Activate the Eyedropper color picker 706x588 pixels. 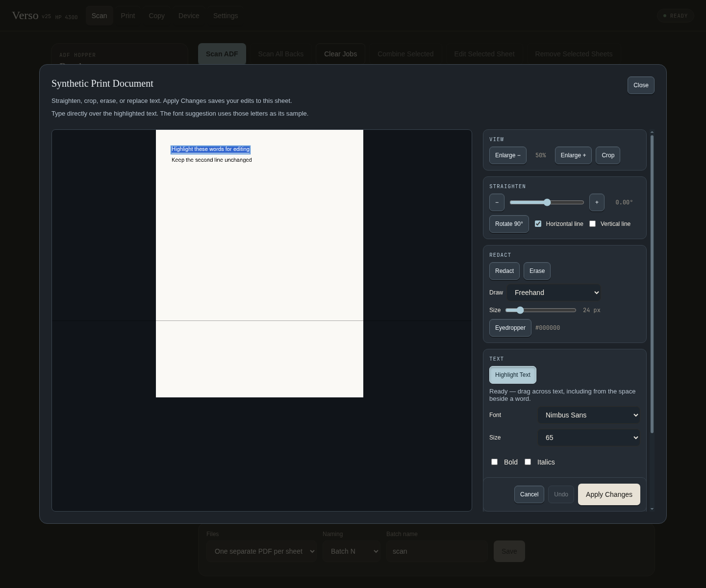tap(510, 328)
